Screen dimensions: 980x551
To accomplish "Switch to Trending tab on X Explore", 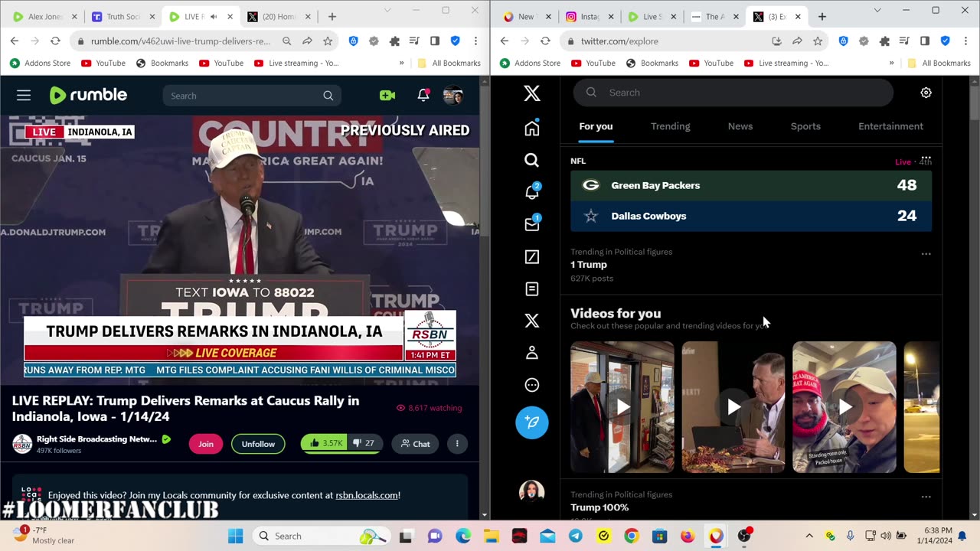I will (x=670, y=126).
